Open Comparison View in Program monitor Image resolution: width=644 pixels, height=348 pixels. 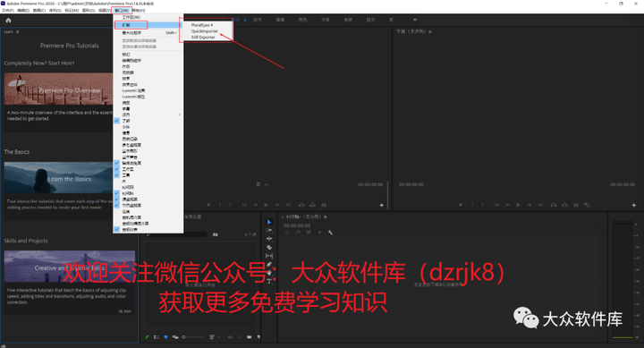click(587, 205)
